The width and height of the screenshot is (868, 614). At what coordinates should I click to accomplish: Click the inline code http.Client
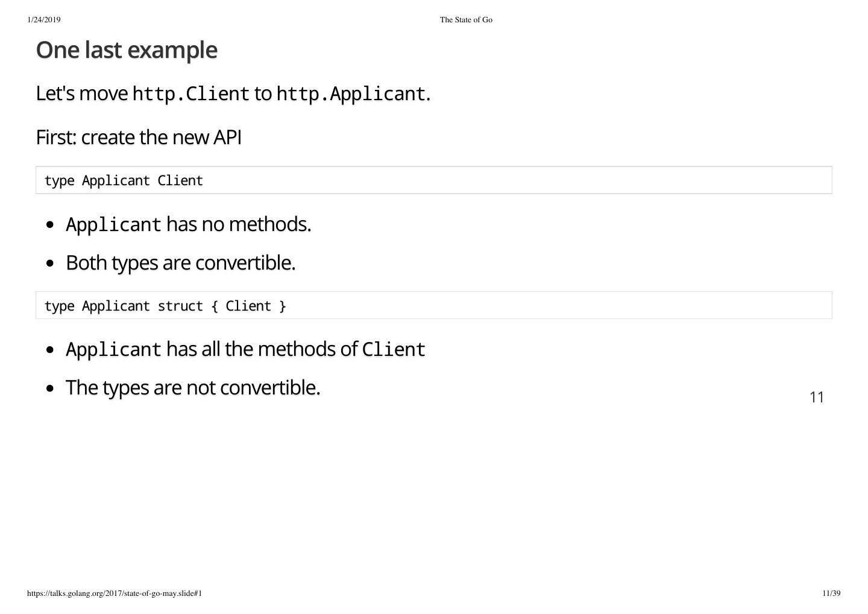[190, 94]
